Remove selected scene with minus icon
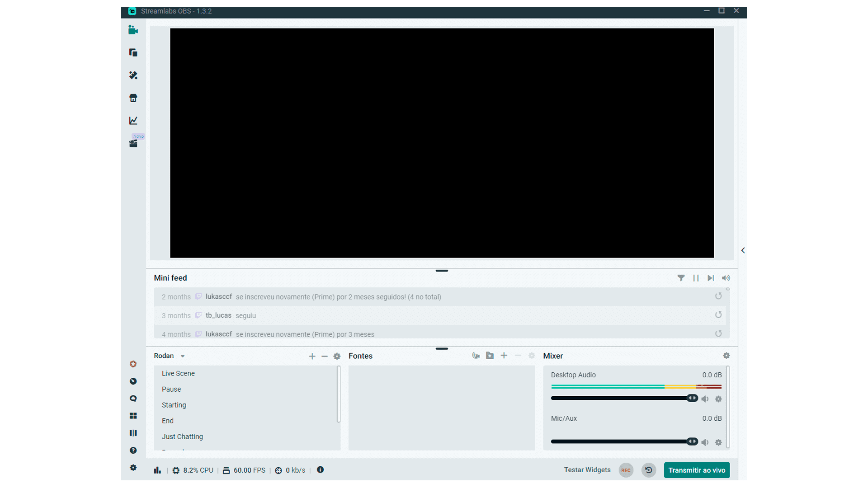Image resolution: width=868 pixels, height=488 pixels. [325, 357]
